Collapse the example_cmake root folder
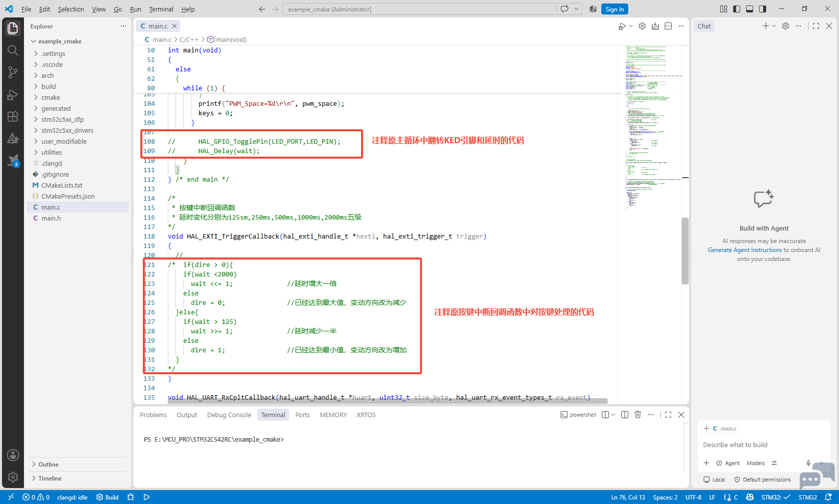This screenshot has height=504, width=839. [x=59, y=41]
